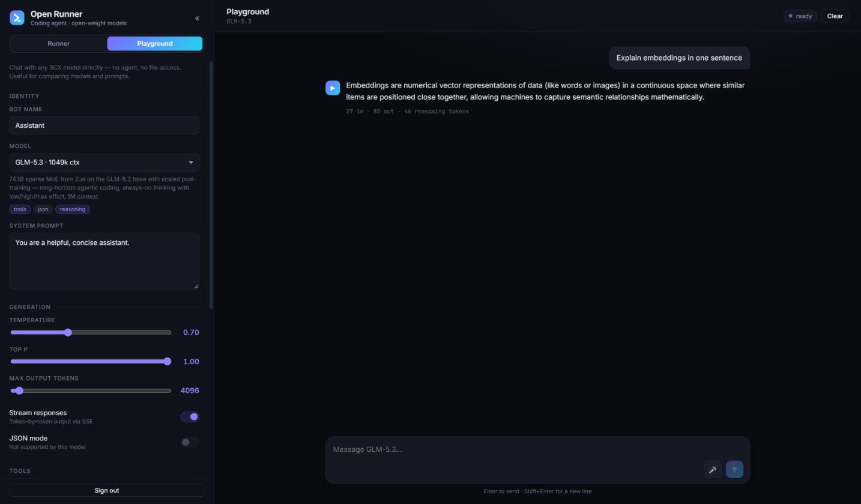This screenshot has height=504, width=861.
Task: Toggle the Stream responses switch
Action: (x=190, y=417)
